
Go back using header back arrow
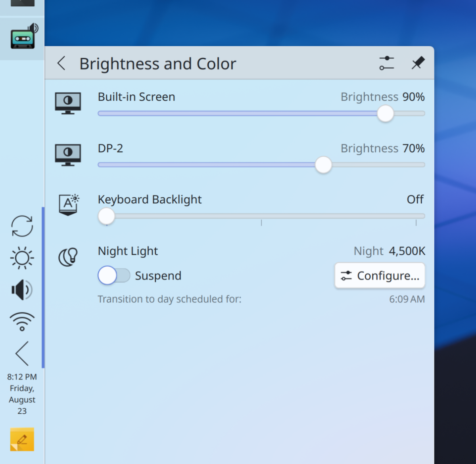pyautogui.click(x=61, y=63)
